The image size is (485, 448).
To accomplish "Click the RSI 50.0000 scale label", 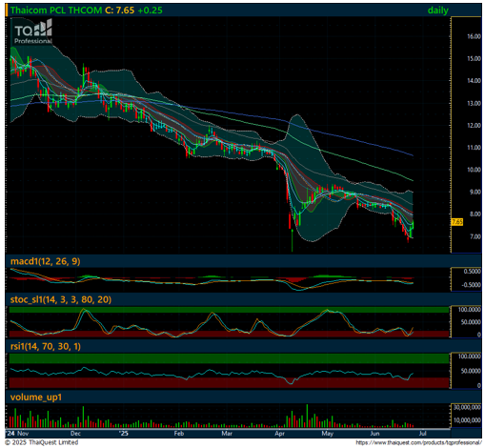I will [x=471, y=371].
